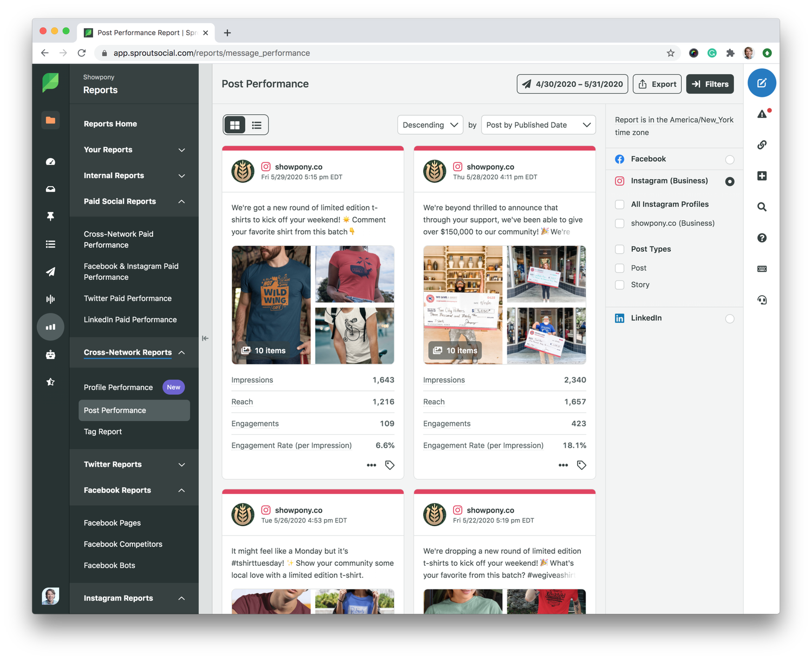Select the Facebook network radio button
812x660 pixels.
[730, 159]
